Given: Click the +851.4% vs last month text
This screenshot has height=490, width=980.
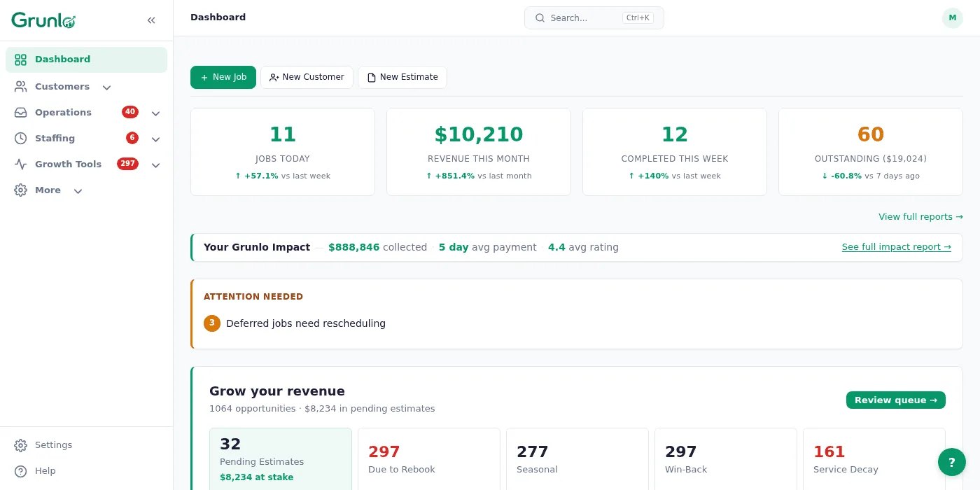Looking at the screenshot, I should 479,176.
